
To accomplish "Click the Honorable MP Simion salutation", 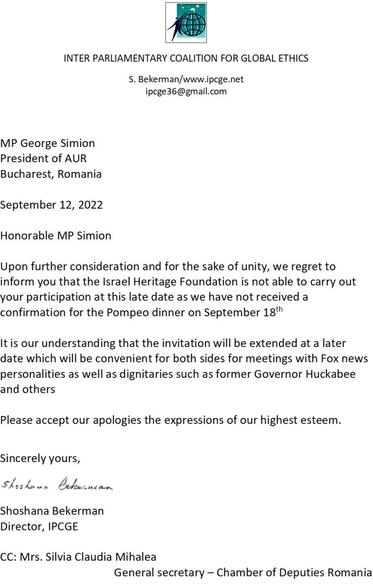I will 56,236.
